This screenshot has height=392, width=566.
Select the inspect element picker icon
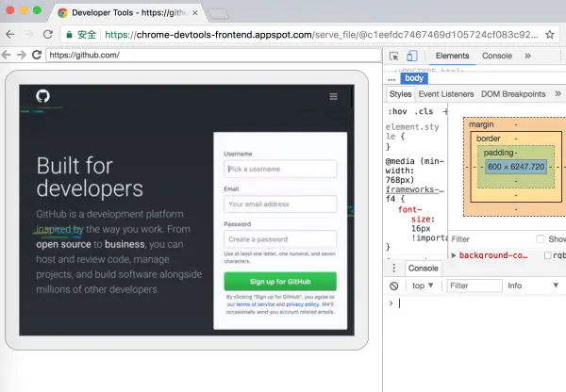(x=393, y=56)
